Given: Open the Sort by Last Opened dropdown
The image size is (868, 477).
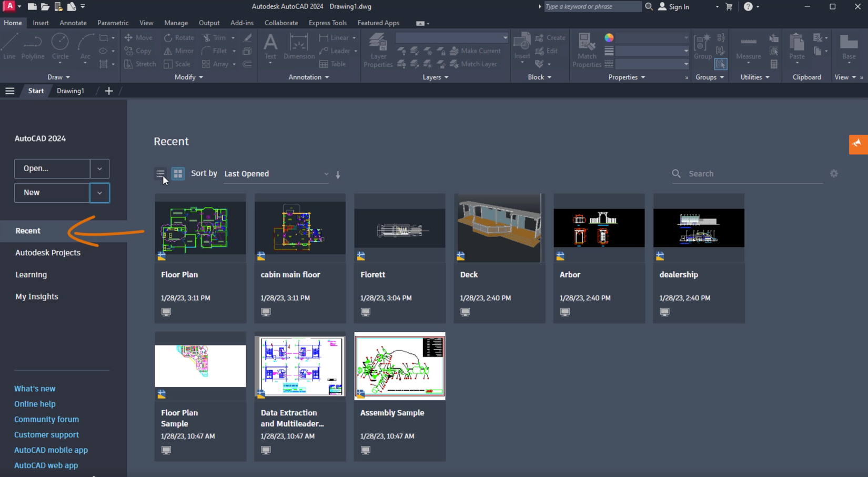Looking at the screenshot, I should coord(276,174).
